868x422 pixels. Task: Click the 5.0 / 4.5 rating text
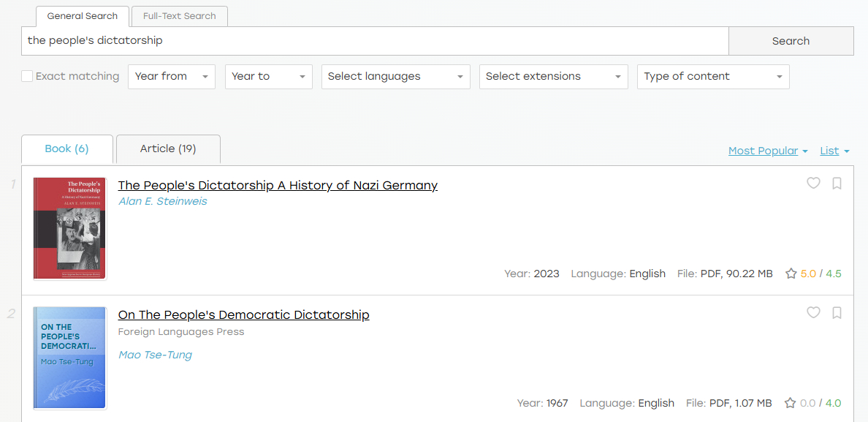(x=821, y=274)
